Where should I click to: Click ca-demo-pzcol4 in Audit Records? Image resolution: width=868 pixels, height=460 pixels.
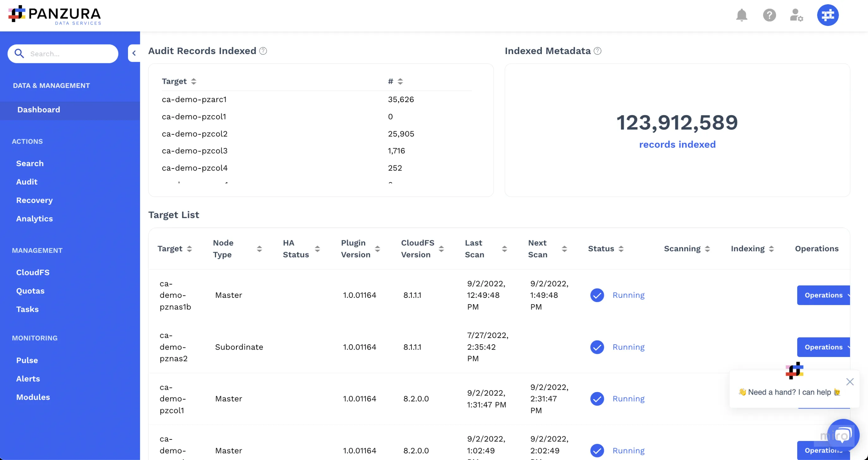[194, 168]
